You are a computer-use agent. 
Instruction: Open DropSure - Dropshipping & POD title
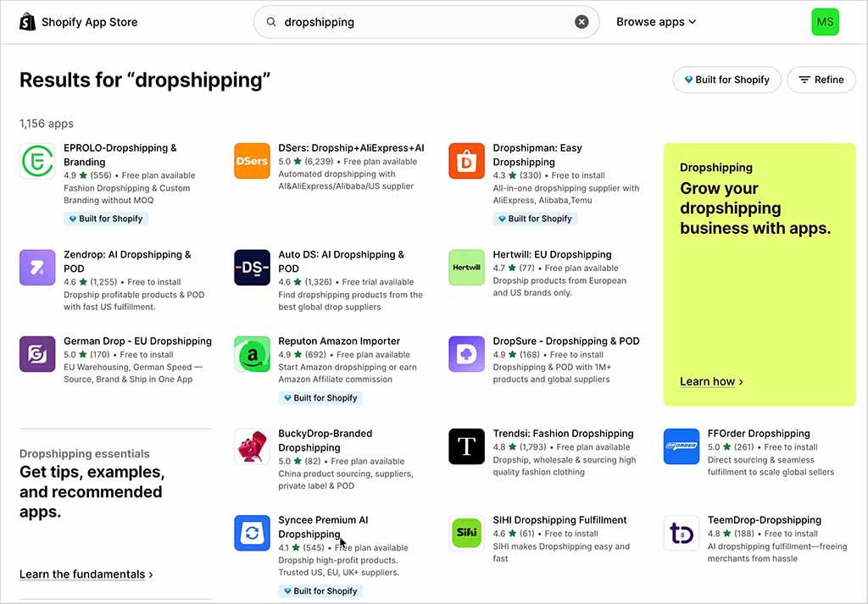566,341
